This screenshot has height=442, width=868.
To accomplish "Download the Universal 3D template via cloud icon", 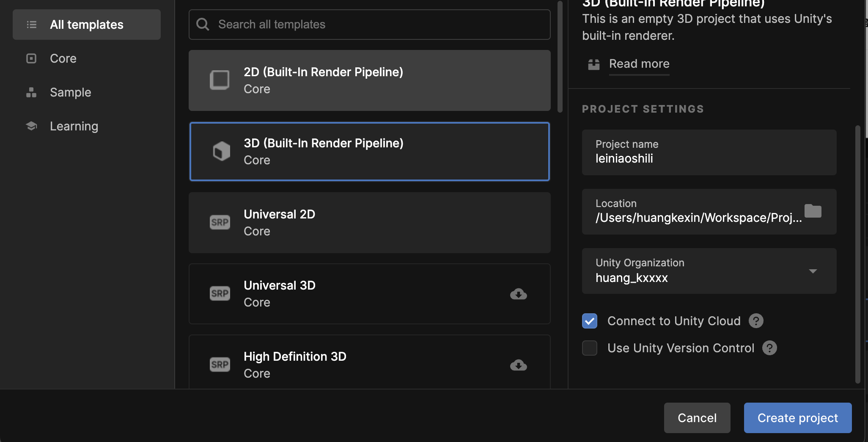I will click(519, 294).
